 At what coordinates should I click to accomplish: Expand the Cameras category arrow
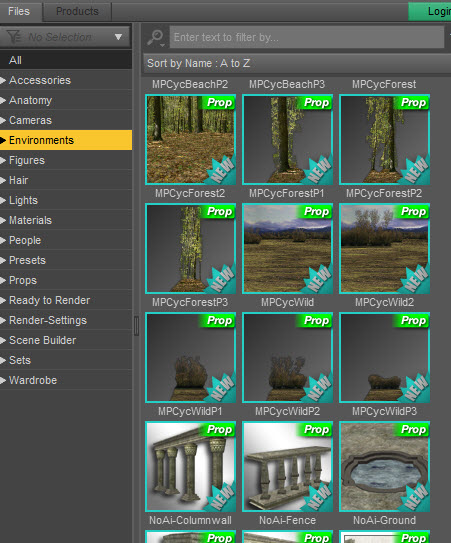click(3, 121)
